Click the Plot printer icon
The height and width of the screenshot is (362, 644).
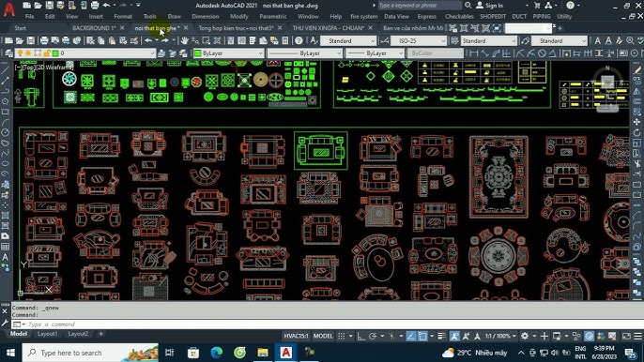(x=44, y=40)
